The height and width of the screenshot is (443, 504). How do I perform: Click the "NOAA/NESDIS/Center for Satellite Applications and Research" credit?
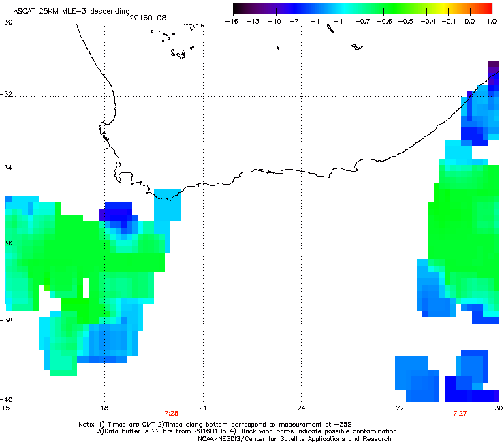pos(294,439)
